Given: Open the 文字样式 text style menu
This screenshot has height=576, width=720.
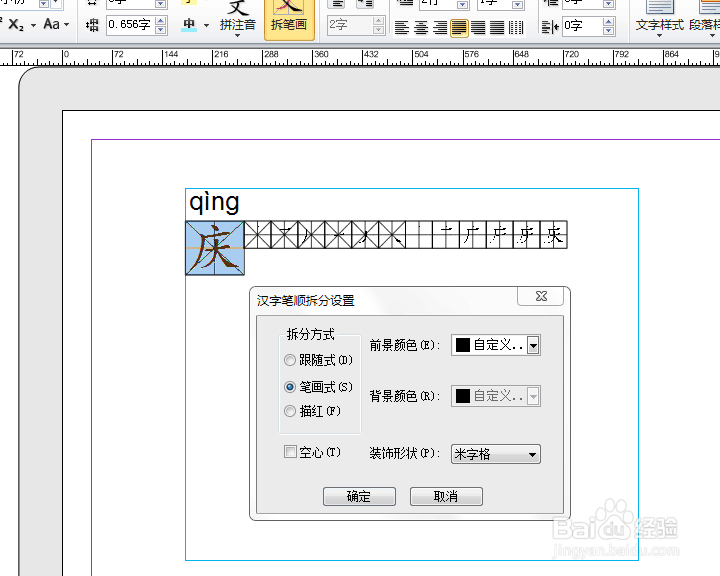Looking at the screenshot, I should pos(659,19).
